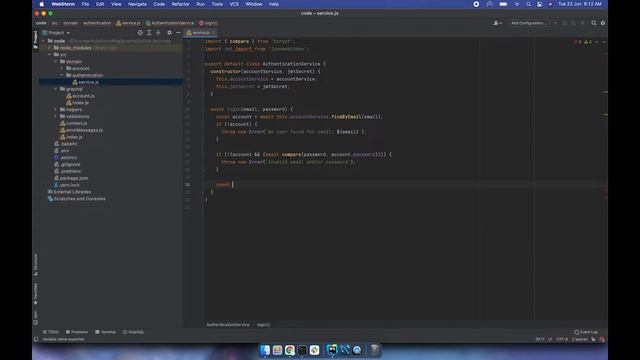This screenshot has height=360, width=640.
Task: Collapse the src folder
Action: coord(50,55)
